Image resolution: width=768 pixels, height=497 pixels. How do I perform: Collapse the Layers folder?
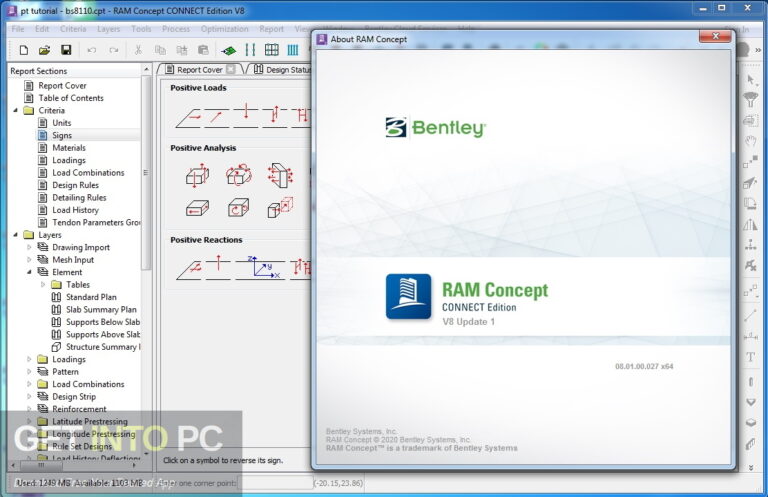click(16, 235)
